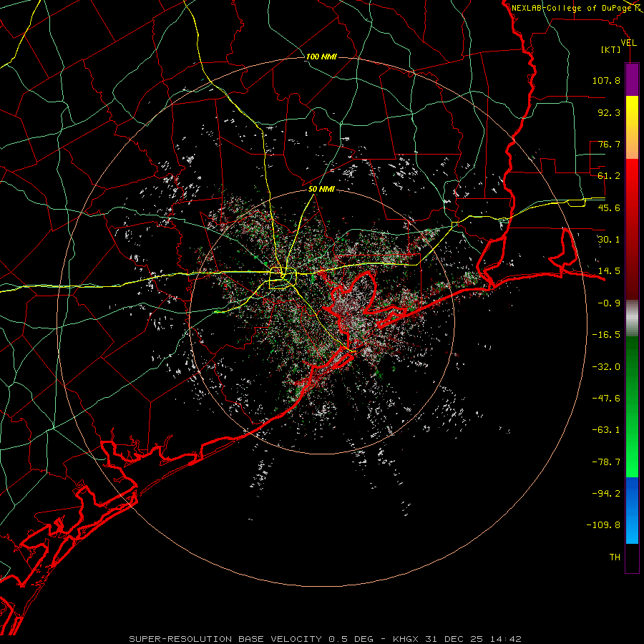The image size is (644, 644).
Task: Click the 14.5 legend value
Action: coord(609,271)
